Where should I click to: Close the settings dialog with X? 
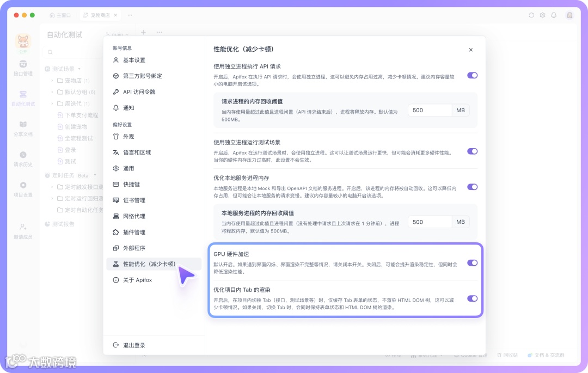tap(470, 50)
